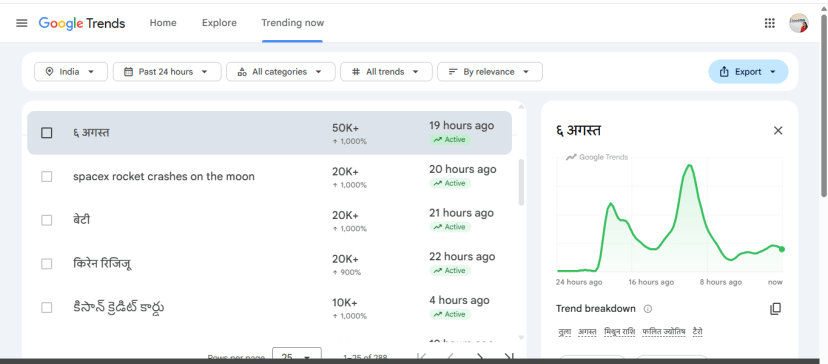The height and width of the screenshot is (364, 828).
Task: Open the बेटी trend row title
Action: (81, 220)
